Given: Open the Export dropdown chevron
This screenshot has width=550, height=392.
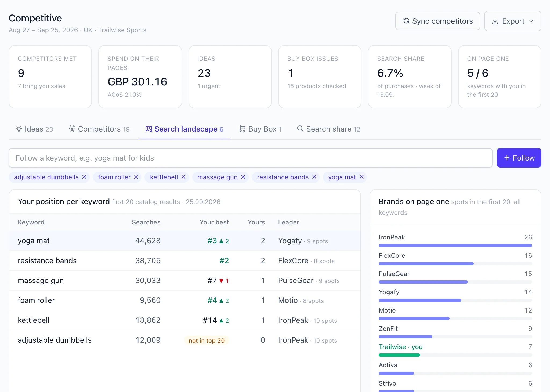Looking at the screenshot, I should coord(531,21).
